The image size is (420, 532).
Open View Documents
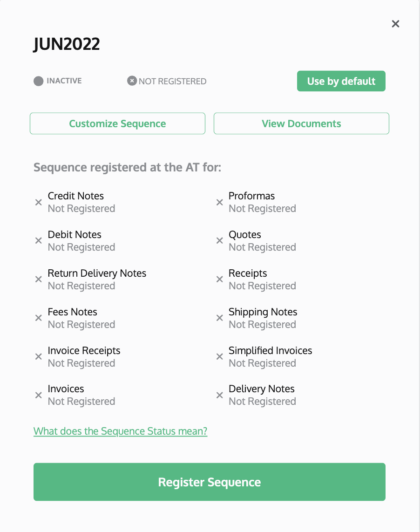[x=301, y=123]
